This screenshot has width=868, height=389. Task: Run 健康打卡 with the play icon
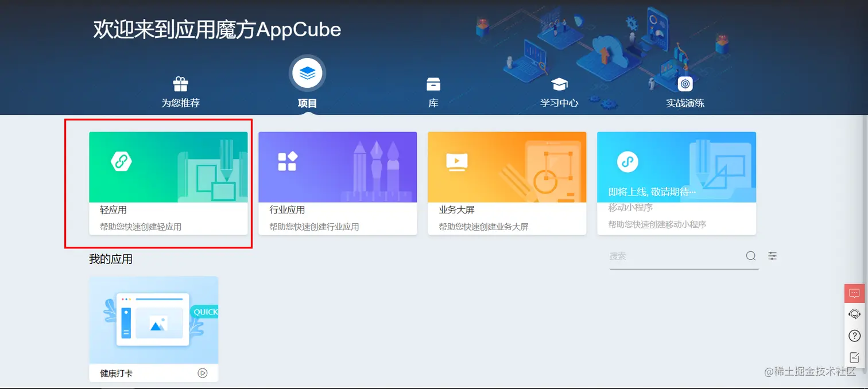click(x=203, y=373)
